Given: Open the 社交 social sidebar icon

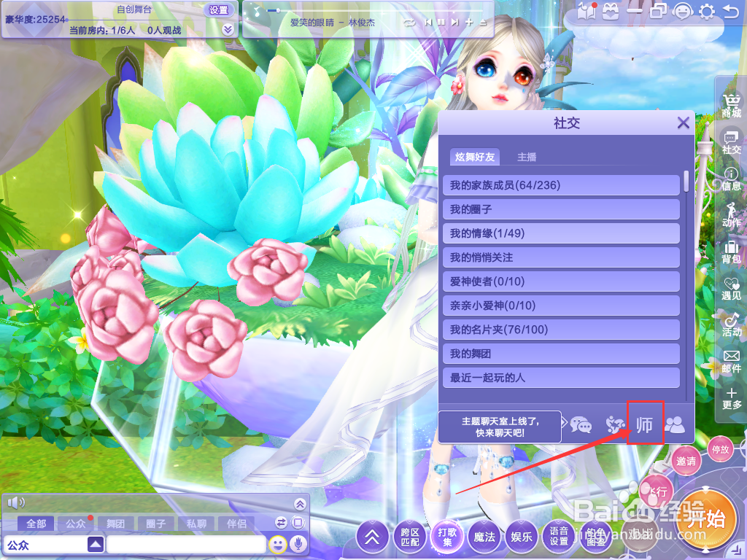Looking at the screenshot, I should [x=731, y=142].
